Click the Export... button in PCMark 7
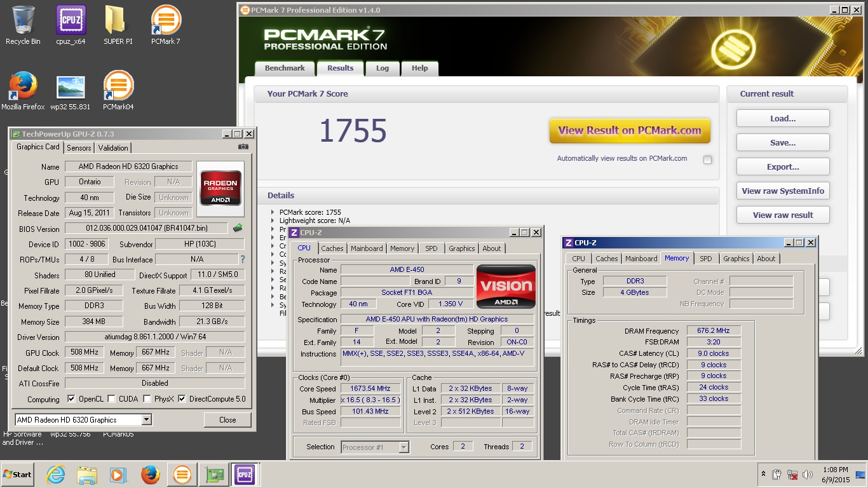 783,166
